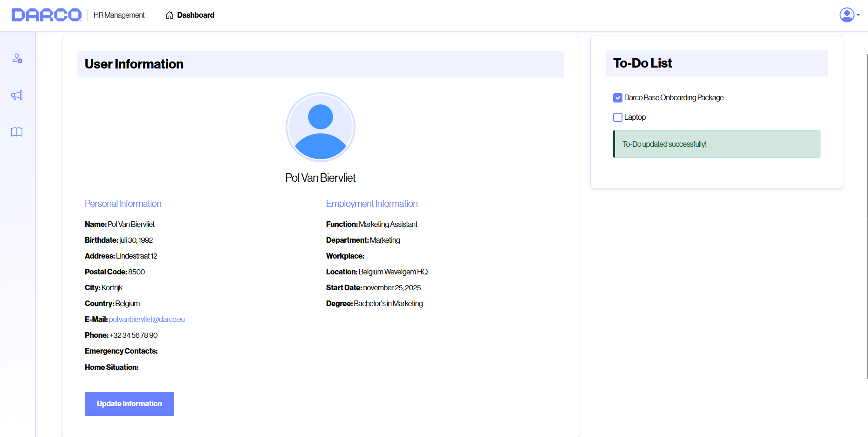
Task: Click the Employment Information section heading
Action: coord(372,204)
